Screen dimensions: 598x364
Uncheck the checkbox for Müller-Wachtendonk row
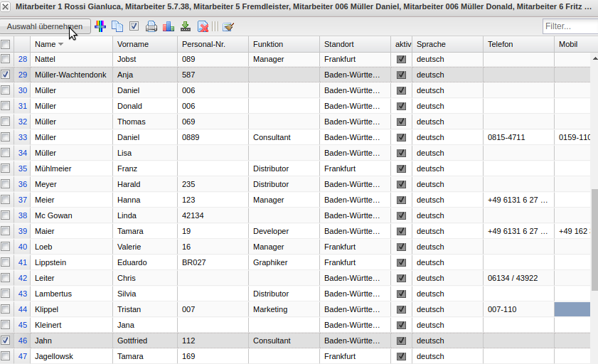[6, 75]
